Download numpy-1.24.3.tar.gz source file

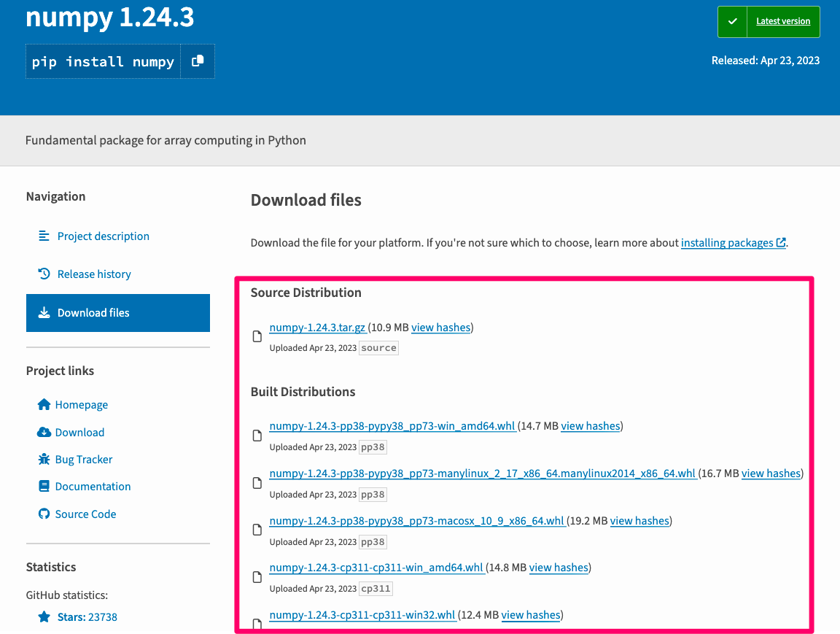tap(317, 328)
